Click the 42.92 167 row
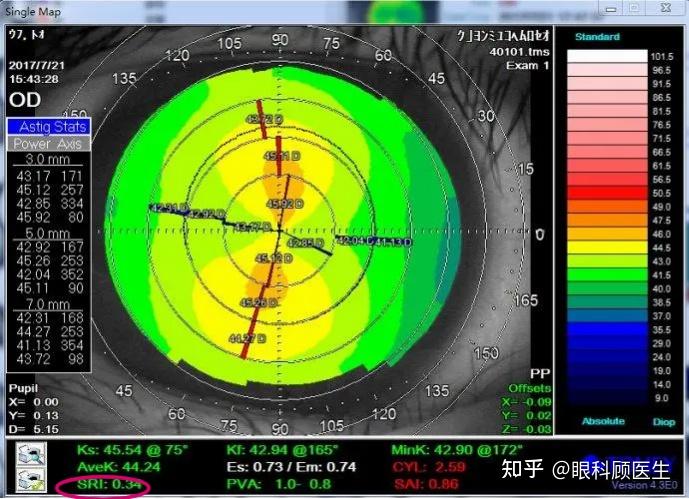The height and width of the screenshot is (499, 689). (x=50, y=247)
